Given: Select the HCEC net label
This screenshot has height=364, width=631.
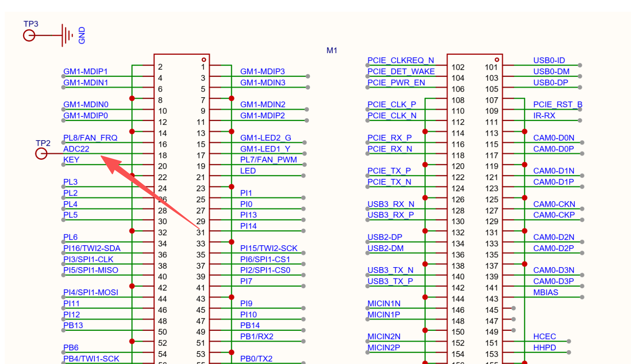Looking at the screenshot, I should click(544, 337).
